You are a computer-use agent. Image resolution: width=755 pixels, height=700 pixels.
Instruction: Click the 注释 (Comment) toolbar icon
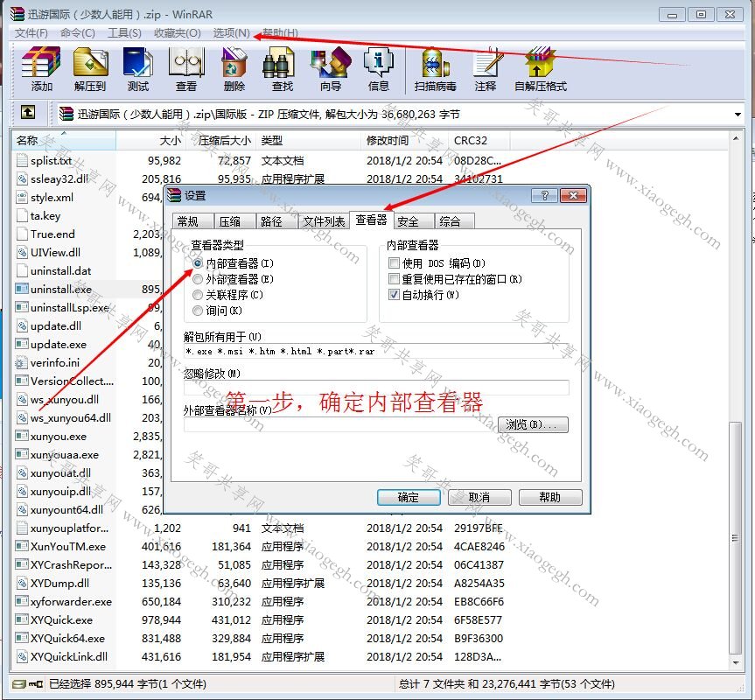click(486, 61)
